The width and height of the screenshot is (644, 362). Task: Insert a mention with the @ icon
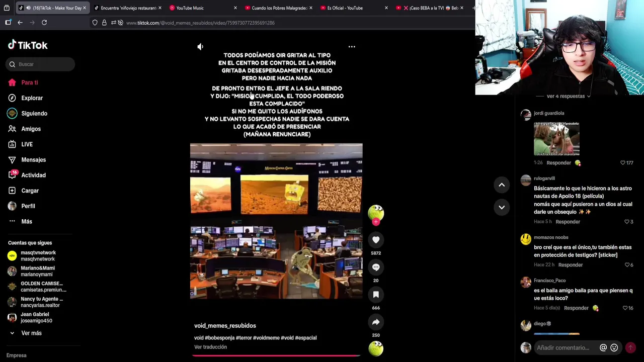(603, 348)
